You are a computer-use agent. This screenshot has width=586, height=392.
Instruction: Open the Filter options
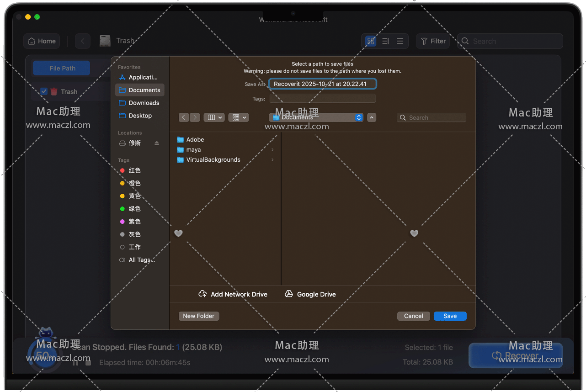(x=433, y=41)
